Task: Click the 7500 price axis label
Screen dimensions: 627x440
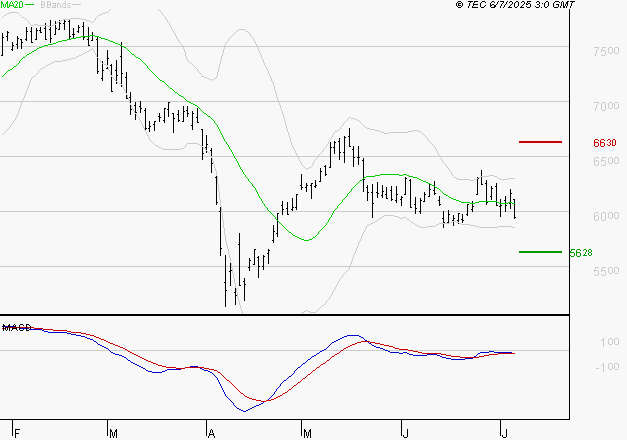Action: [606, 51]
